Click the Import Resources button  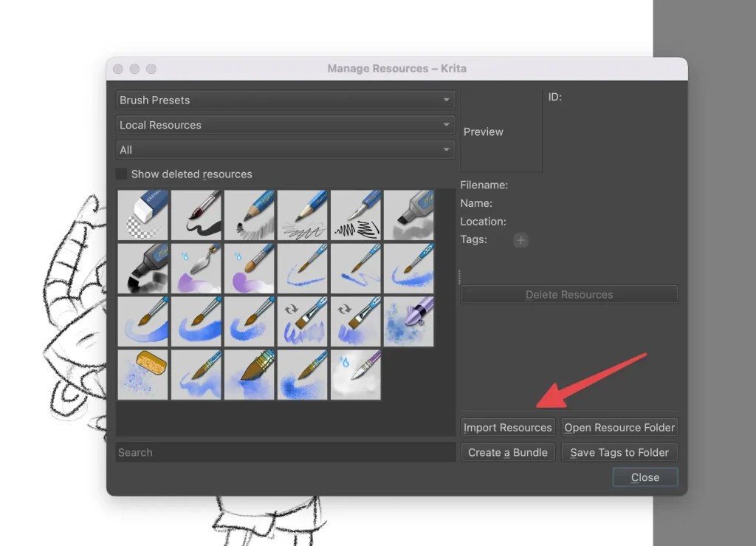[507, 427]
